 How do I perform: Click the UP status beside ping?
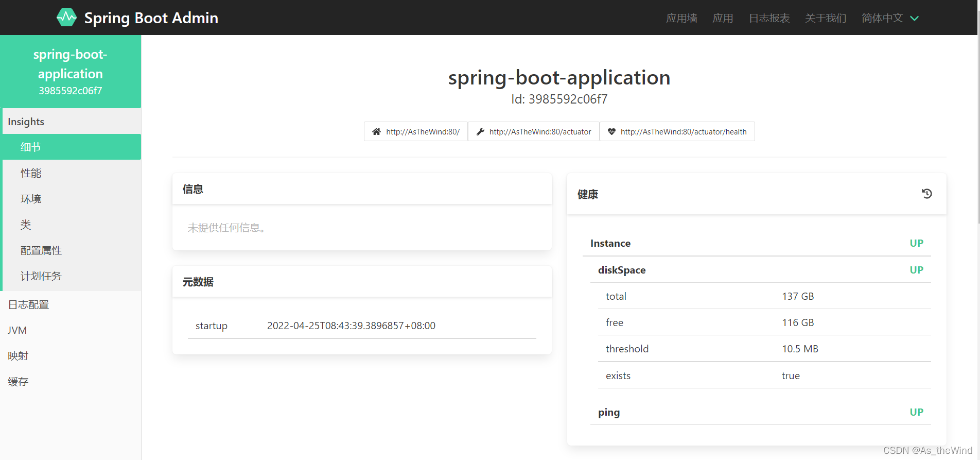[916, 412]
